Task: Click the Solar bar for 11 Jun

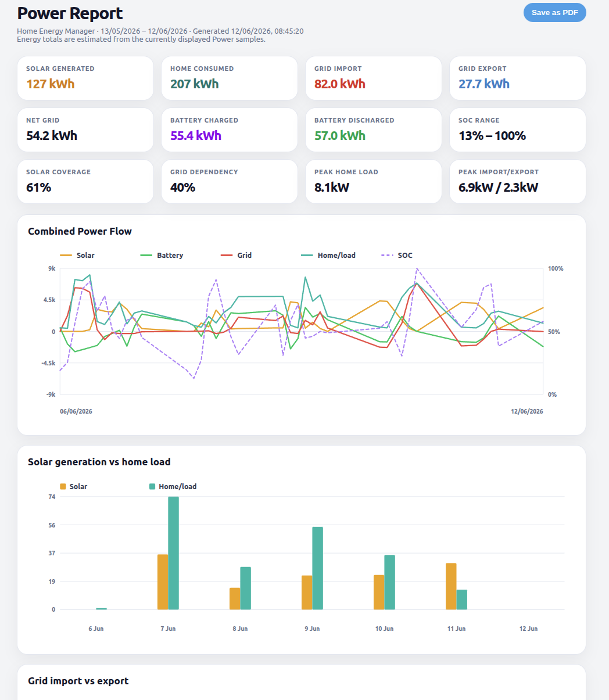Action: tap(451, 586)
